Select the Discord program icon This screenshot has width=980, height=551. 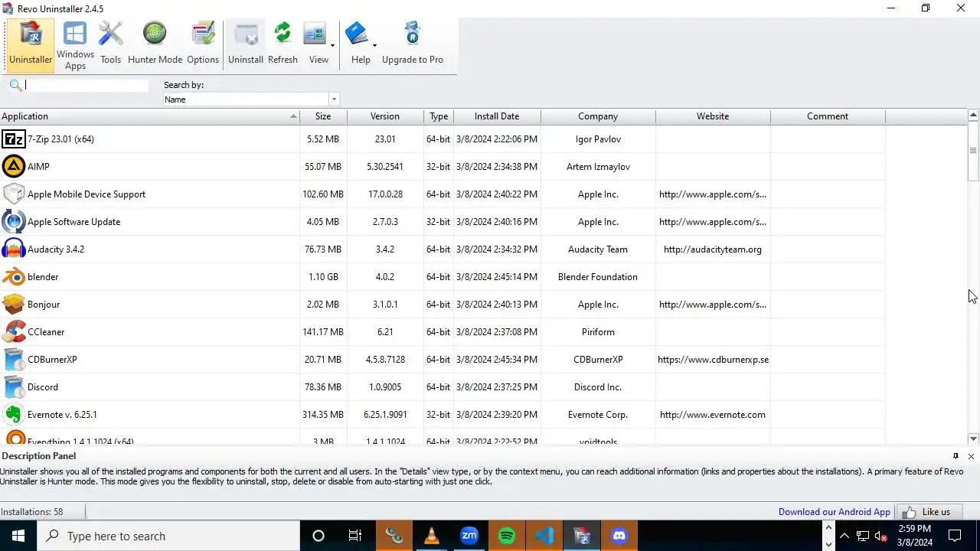pyautogui.click(x=14, y=387)
